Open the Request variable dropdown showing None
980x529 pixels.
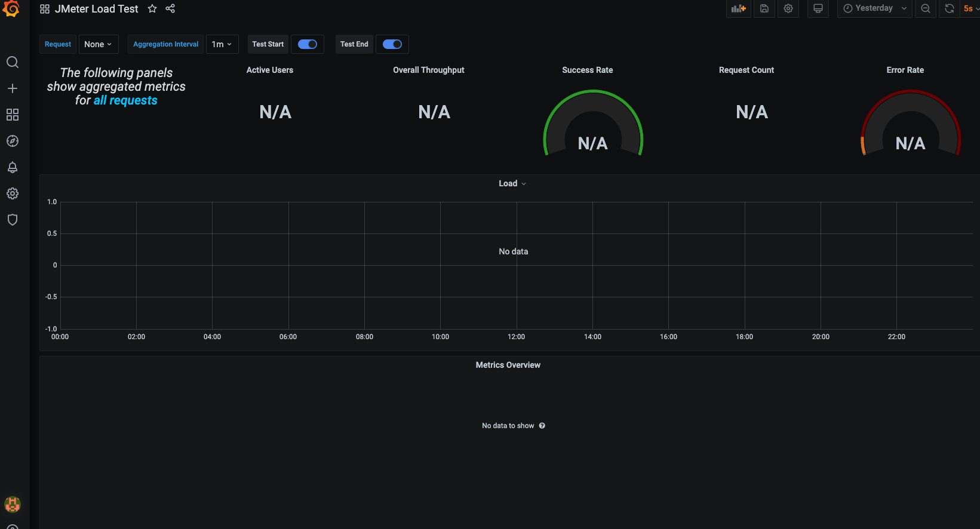(99, 44)
